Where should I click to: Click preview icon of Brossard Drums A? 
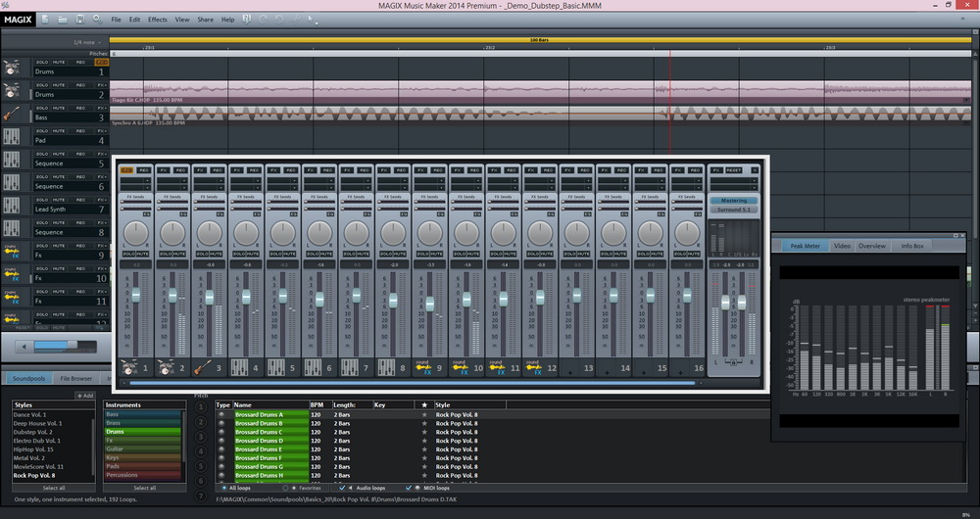221,414
